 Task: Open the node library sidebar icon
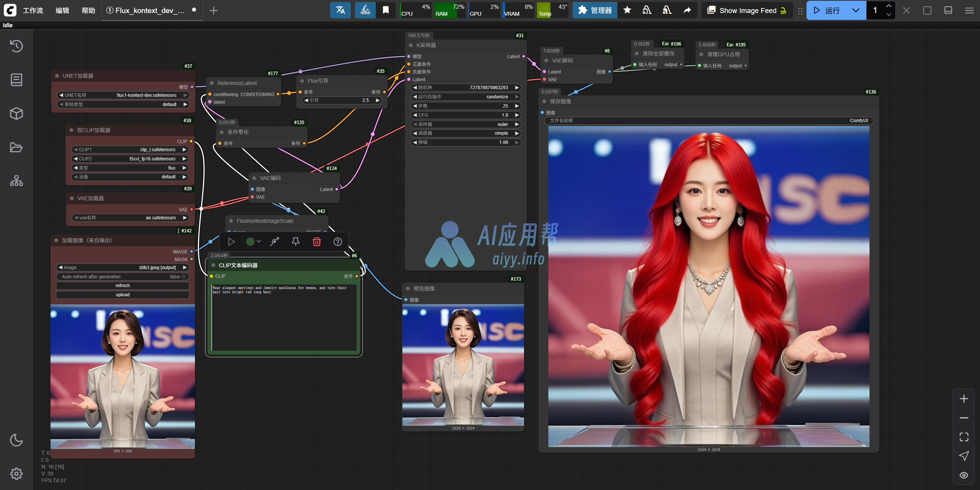[x=16, y=80]
